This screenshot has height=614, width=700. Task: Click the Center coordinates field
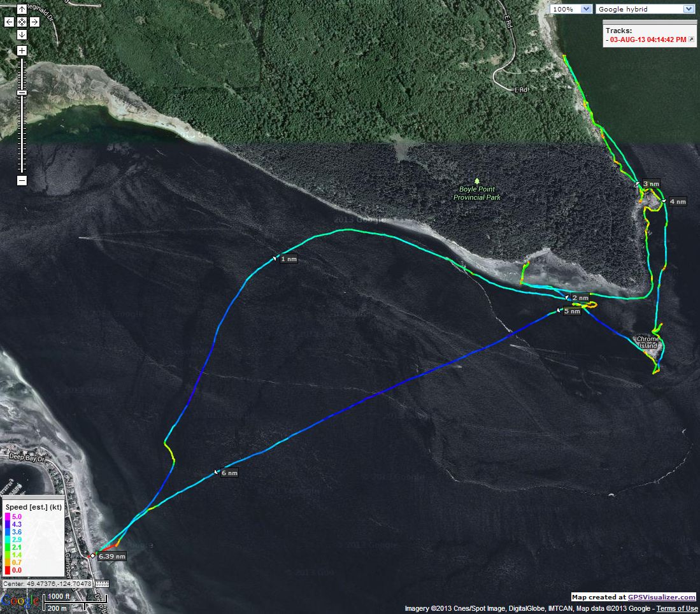[x=47, y=583]
